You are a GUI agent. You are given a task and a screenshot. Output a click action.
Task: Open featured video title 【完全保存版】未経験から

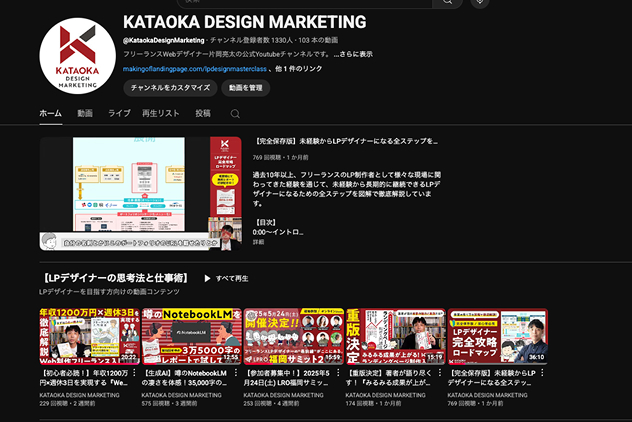pyautogui.click(x=345, y=141)
